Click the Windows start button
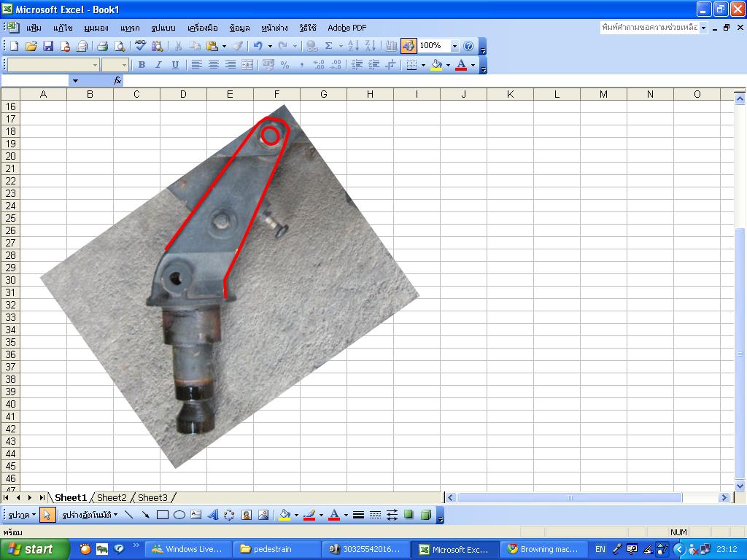 click(31, 549)
